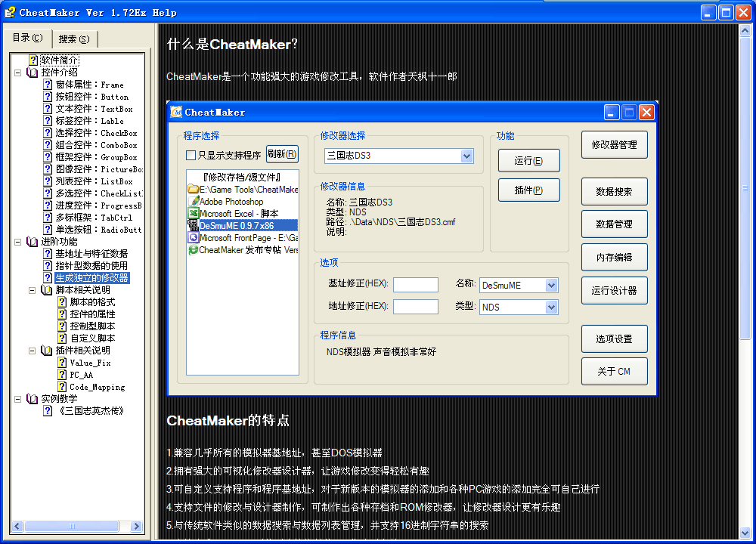Click the page icon beside Value_Fix
The image size is (756, 544).
62,363
